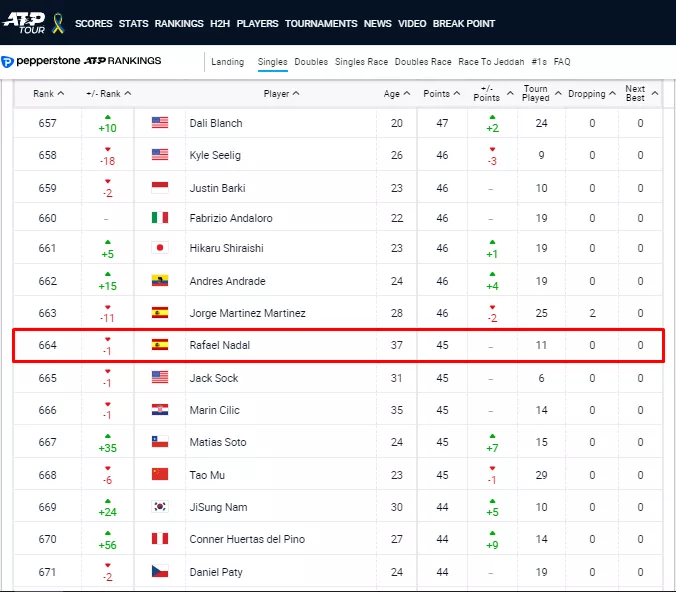Click the Japan flag beside Hikaru Shiraishi
Screen dimensions: 676x592
click(x=160, y=248)
